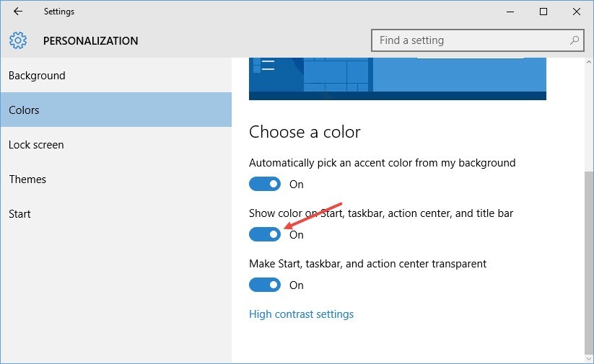
Task: Minimize the Settings window
Action: (x=510, y=12)
